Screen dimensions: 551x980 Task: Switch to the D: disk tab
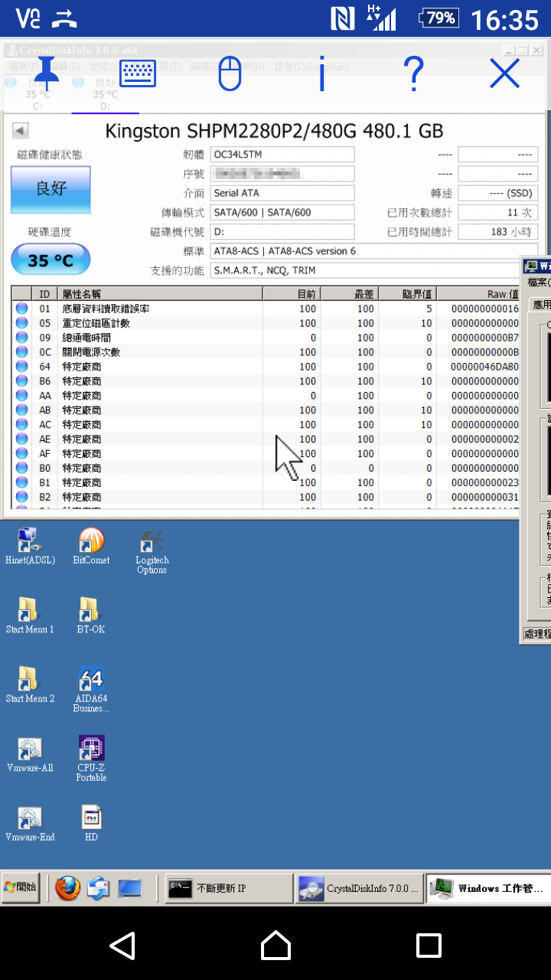coord(105,94)
